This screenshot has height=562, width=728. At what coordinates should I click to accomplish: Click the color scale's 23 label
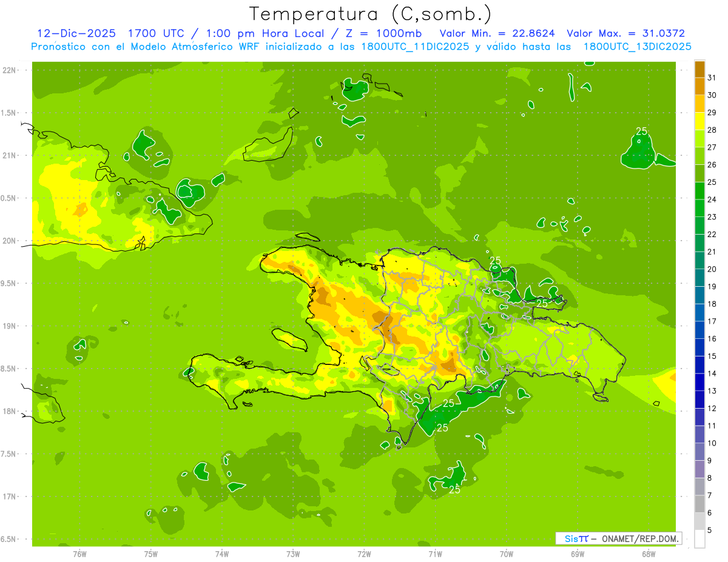(712, 217)
